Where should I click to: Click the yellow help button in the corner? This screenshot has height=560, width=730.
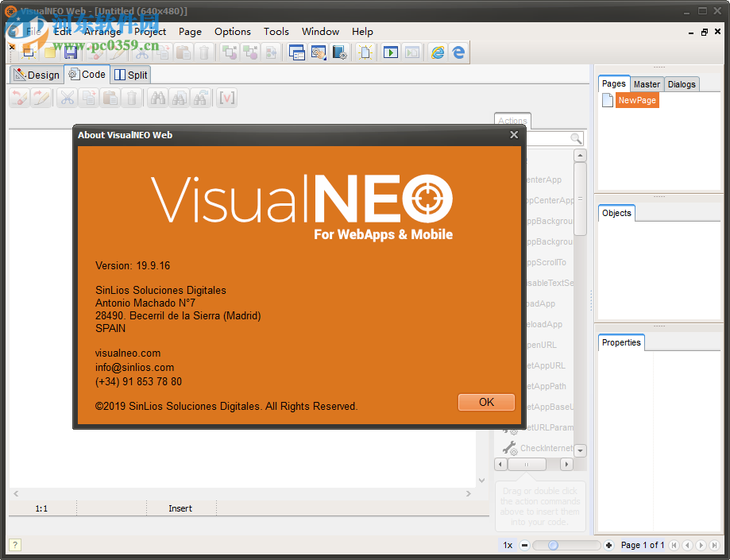pyautogui.click(x=14, y=544)
